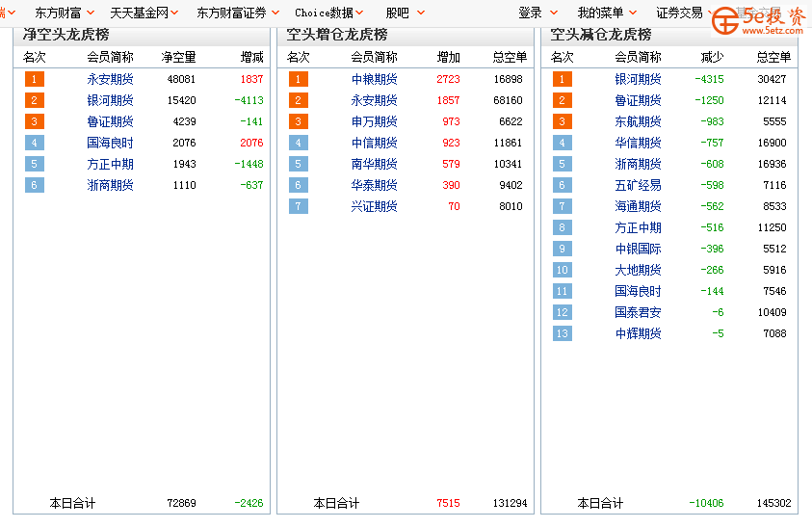Screen dimensions: 812x528
Task: Open the 东方财富 dropdown menu
Action: pyautogui.click(x=65, y=13)
